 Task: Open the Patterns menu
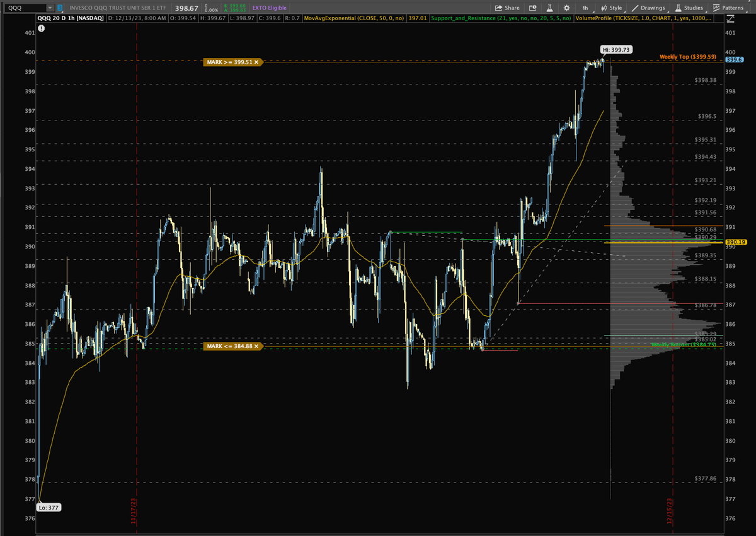728,8
